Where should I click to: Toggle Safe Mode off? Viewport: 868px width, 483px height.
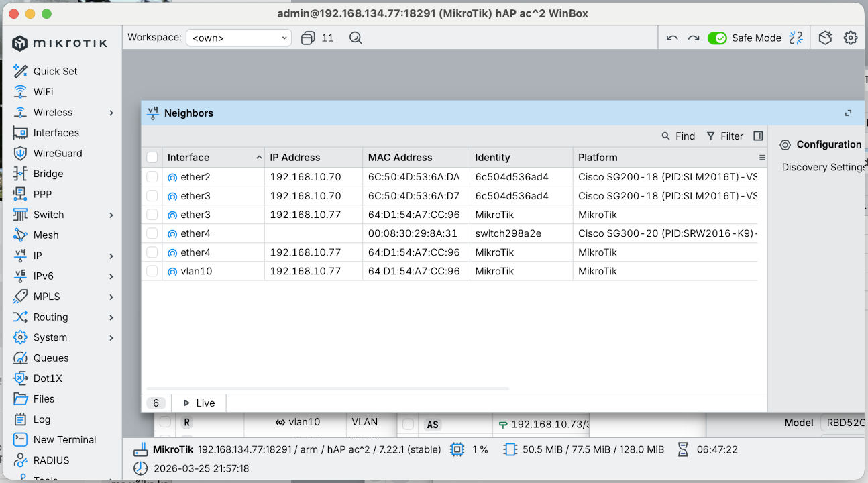click(x=717, y=38)
